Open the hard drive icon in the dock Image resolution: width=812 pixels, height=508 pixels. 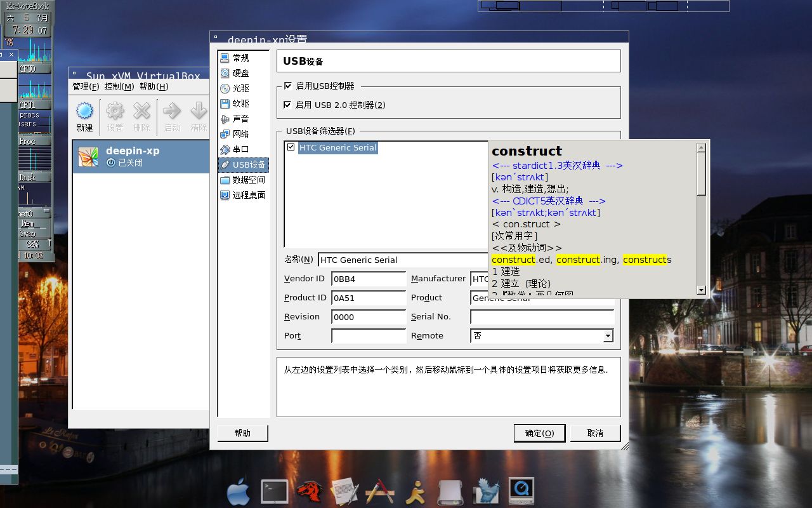[x=451, y=491]
